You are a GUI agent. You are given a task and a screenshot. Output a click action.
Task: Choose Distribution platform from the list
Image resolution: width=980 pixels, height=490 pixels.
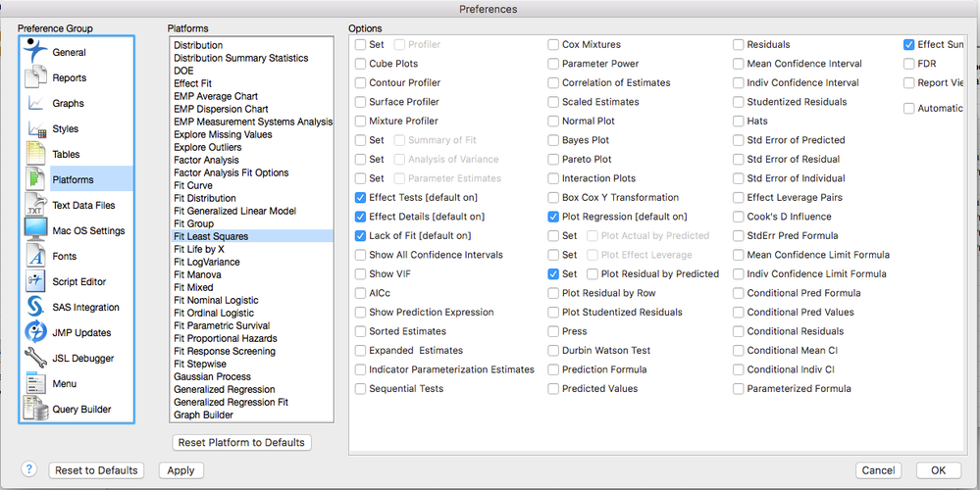pos(198,45)
